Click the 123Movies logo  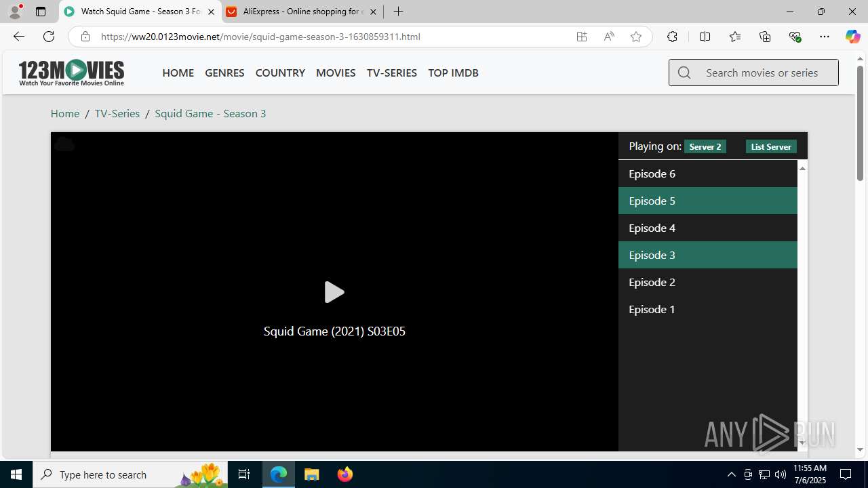[x=71, y=73]
